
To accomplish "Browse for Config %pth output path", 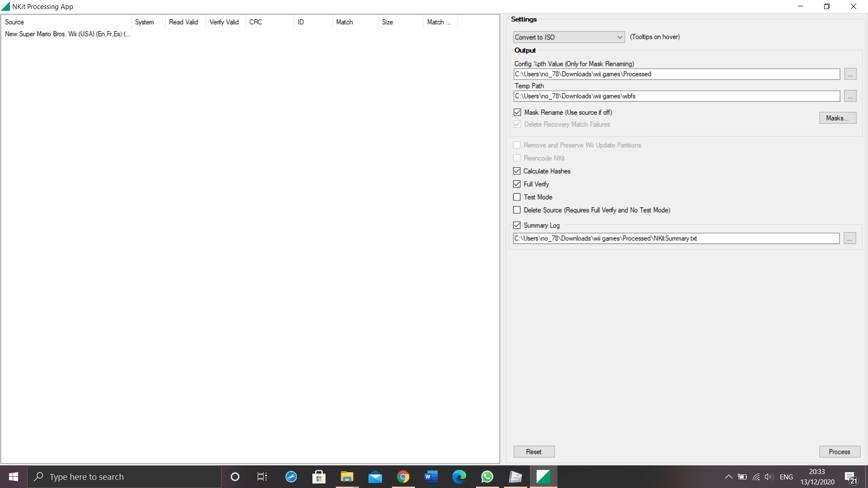I will pos(850,74).
